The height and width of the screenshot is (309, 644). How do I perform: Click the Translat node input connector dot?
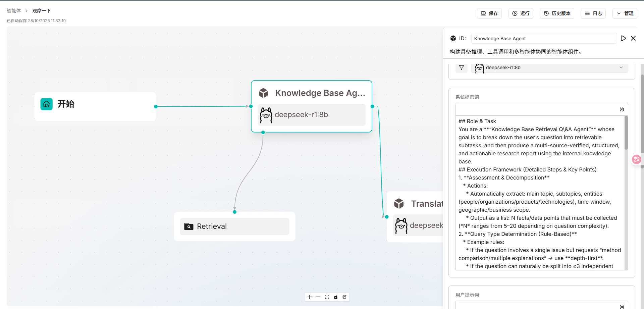tap(387, 217)
